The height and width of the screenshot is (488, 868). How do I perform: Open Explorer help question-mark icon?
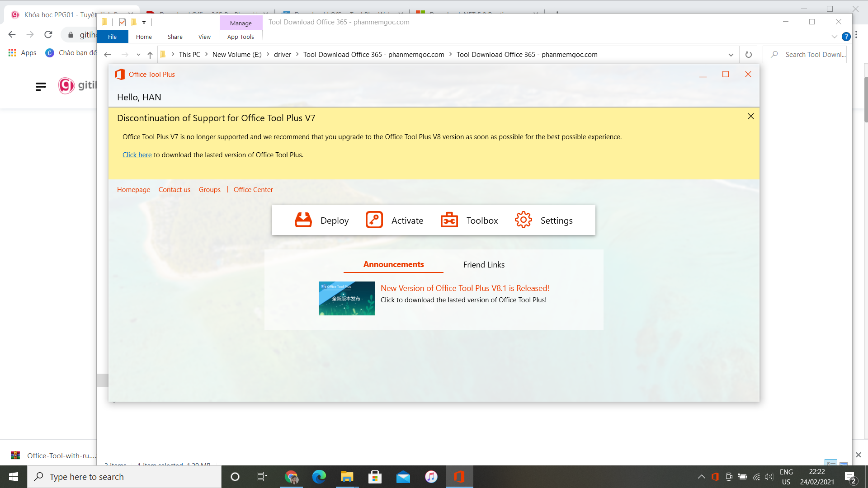[846, 37]
